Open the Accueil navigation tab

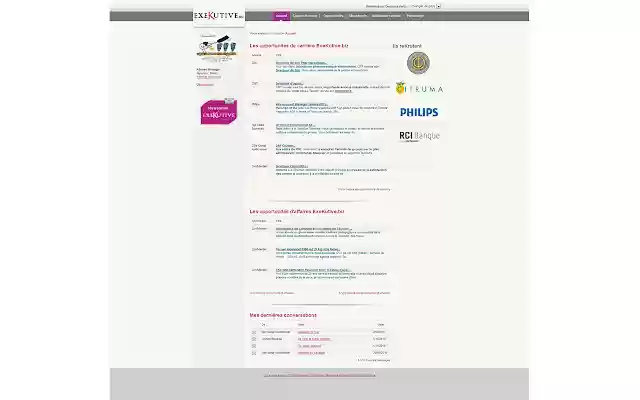[x=281, y=16]
